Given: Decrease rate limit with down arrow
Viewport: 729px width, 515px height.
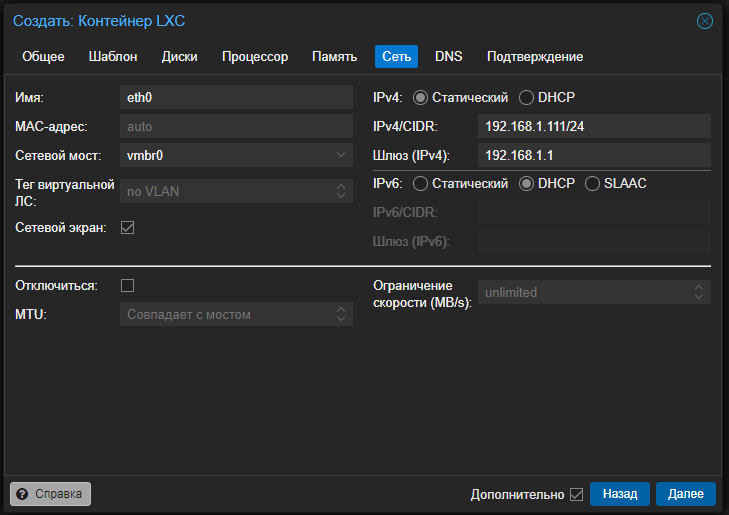Looking at the screenshot, I should [699, 297].
